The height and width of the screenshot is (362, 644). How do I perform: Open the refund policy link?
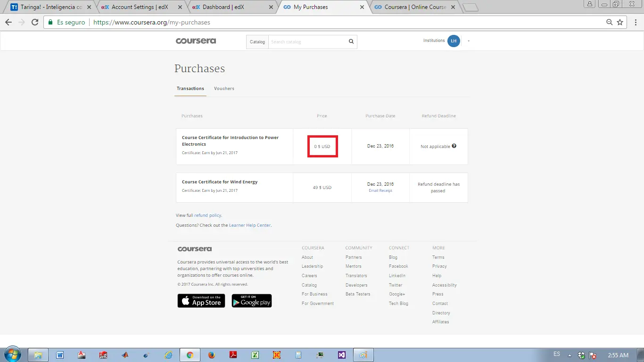coord(207,215)
